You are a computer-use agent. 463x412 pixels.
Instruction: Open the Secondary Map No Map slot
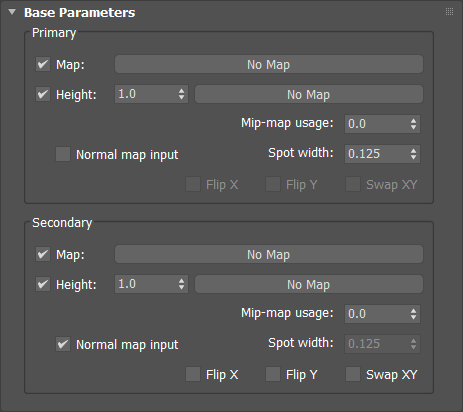point(269,254)
